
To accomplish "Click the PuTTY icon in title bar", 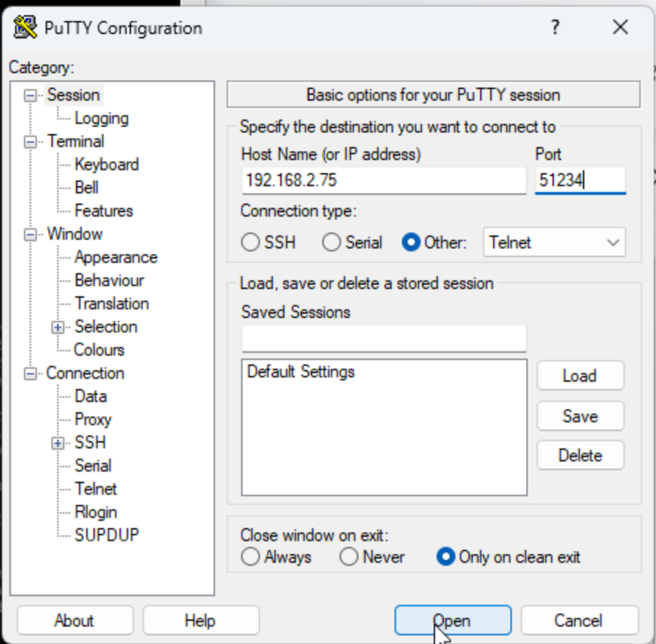I will click(25, 28).
